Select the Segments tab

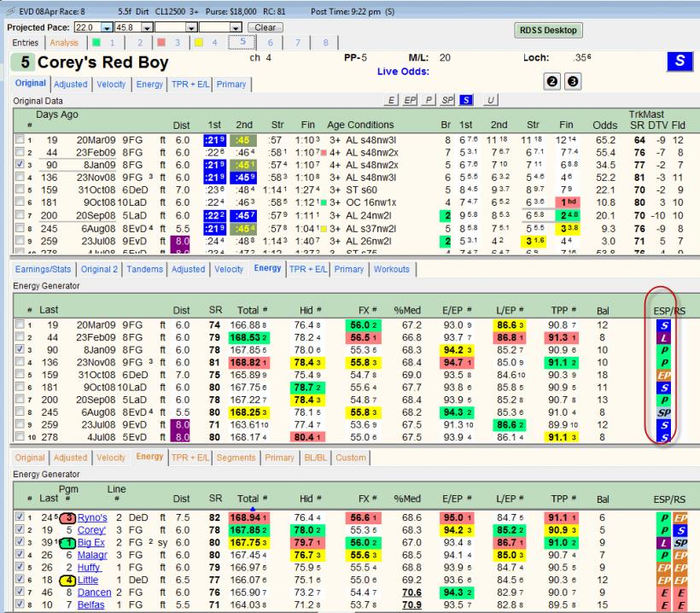click(x=236, y=458)
